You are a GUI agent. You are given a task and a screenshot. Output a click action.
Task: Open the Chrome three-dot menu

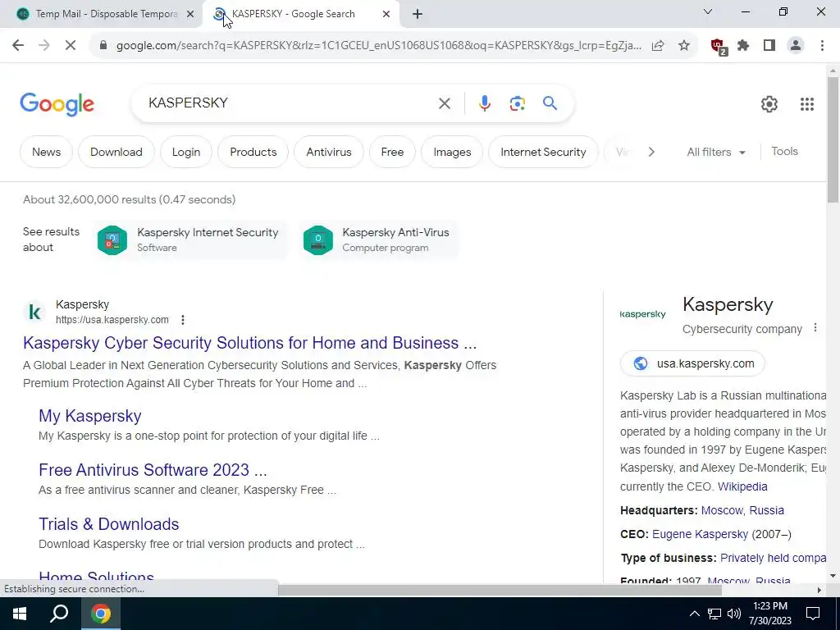(822, 46)
